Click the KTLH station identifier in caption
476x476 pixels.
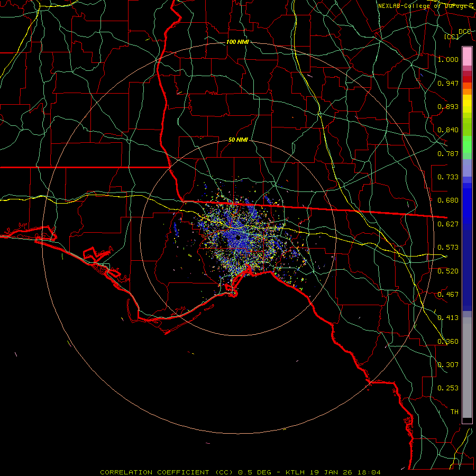296,472
